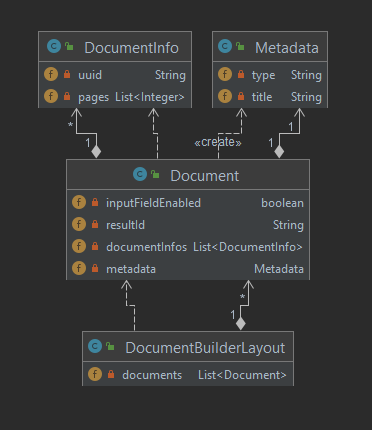Click the title field name in Metadata
This screenshot has height=430, width=372.
point(262,97)
